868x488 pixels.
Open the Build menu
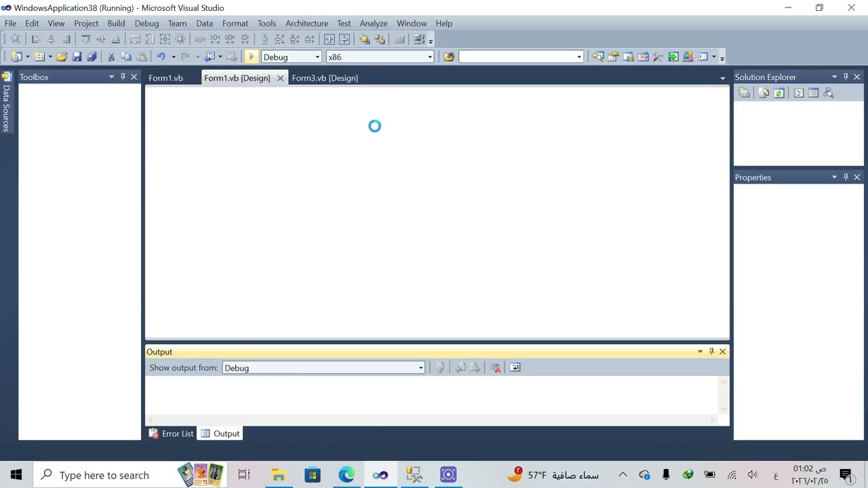coord(116,23)
